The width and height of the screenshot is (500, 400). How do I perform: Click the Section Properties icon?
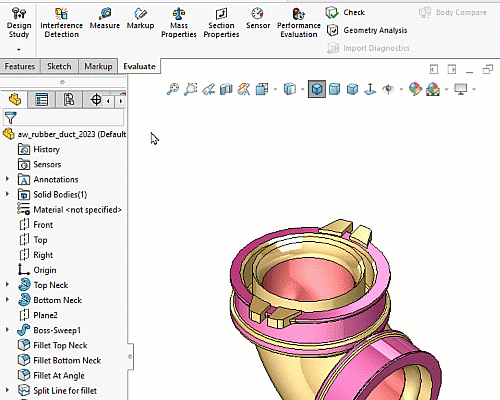click(221, 14)
